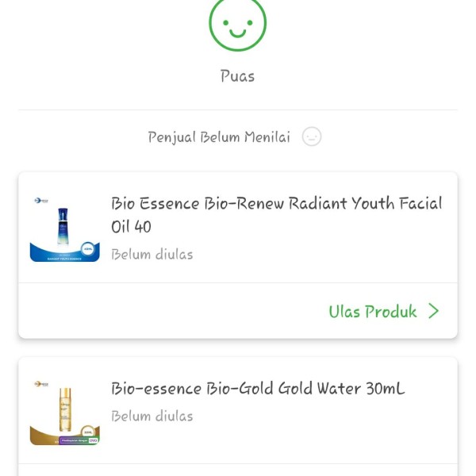The height and width of the screenshot is (476, 476).
Task: Tap the Bio-essence logo above the gold bottle
Action: pos(41,384)
